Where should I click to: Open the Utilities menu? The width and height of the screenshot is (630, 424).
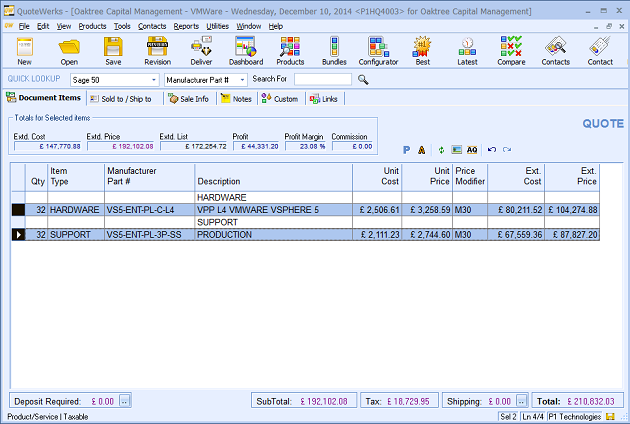click(x=217, y=26)
